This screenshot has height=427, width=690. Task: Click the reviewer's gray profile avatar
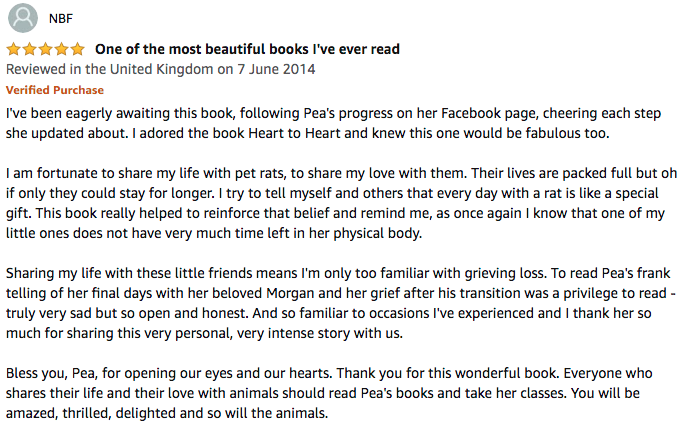tap(23, 18)
